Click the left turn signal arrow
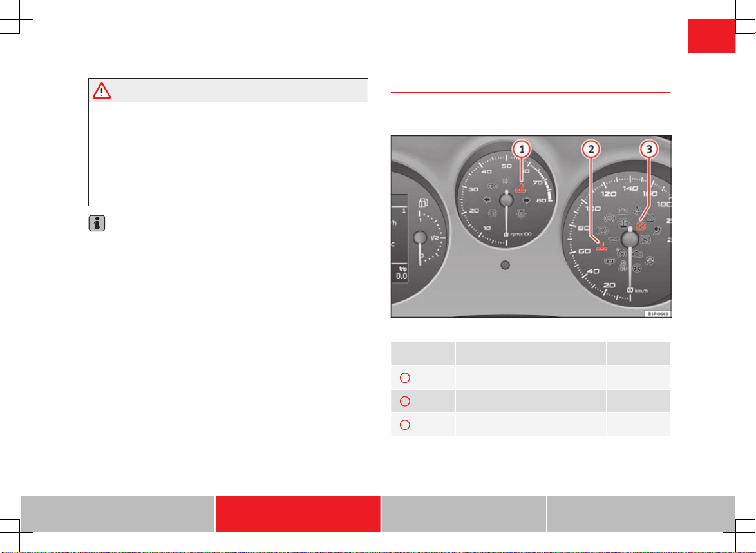756x553 pixels. pyautogui.click(x=487, y=199)
